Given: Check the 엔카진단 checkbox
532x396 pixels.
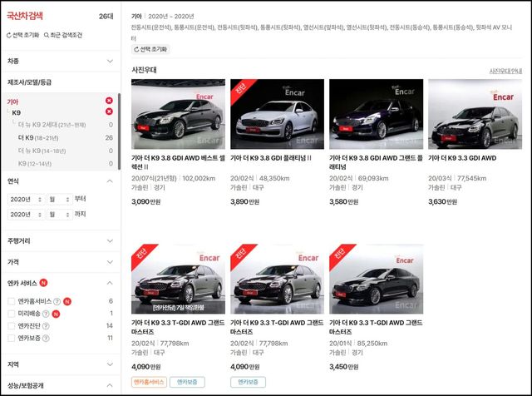Looking at the screenshot, I should (11, 326).
